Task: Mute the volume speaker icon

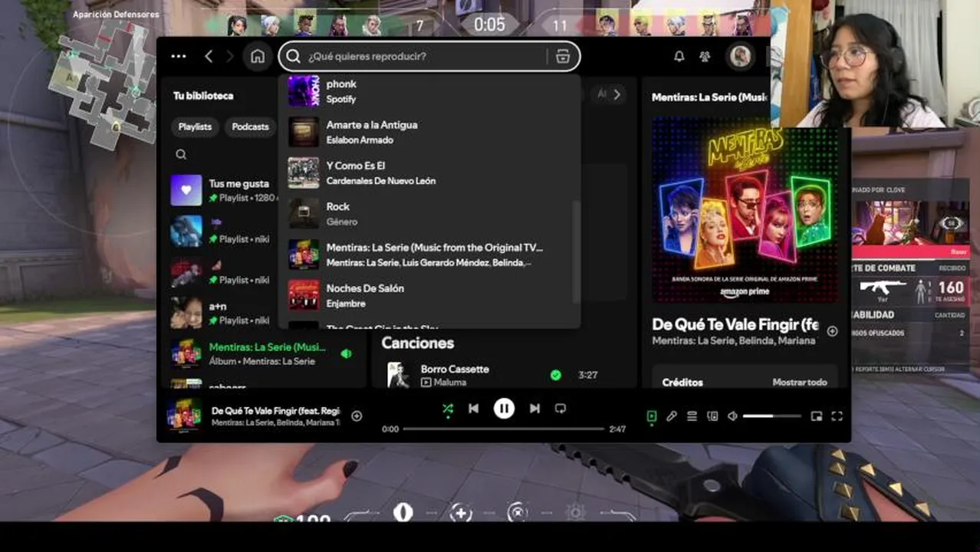Action: [732, 416]
